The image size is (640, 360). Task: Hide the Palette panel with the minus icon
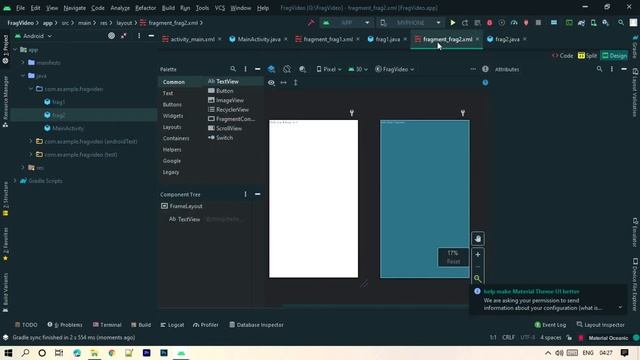click(258, 69)
